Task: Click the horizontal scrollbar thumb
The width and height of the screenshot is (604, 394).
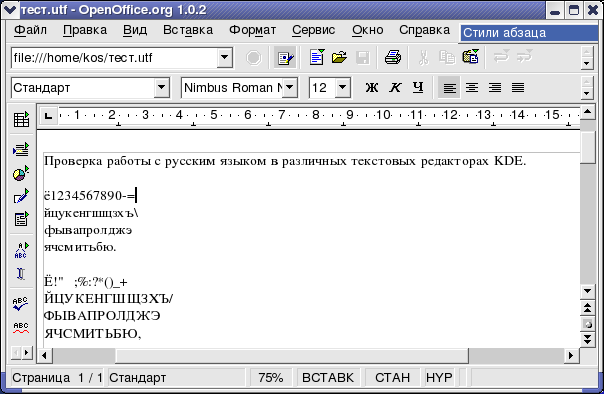Action: pos(292,355)
